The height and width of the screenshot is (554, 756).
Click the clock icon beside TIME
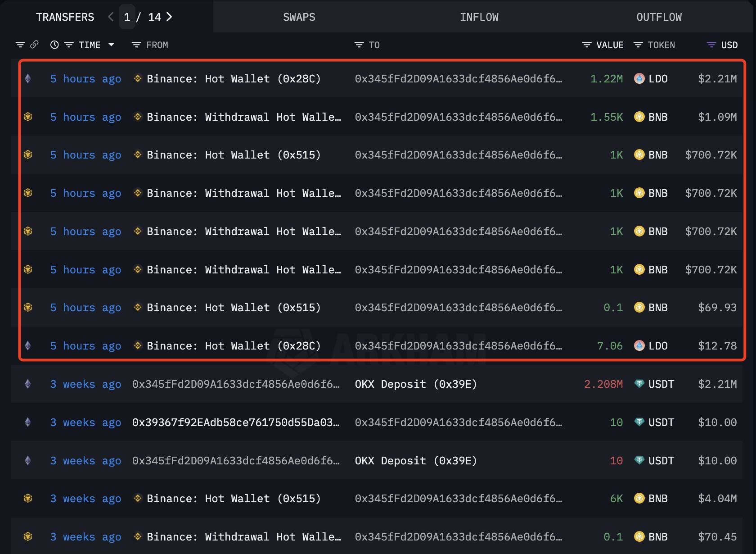coord(54,45)
